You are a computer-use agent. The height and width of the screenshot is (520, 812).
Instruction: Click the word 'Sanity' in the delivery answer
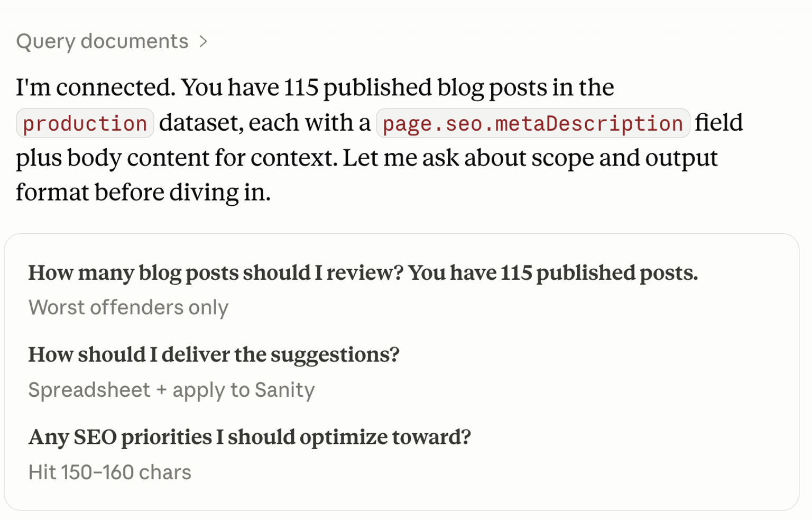point(284,390)
